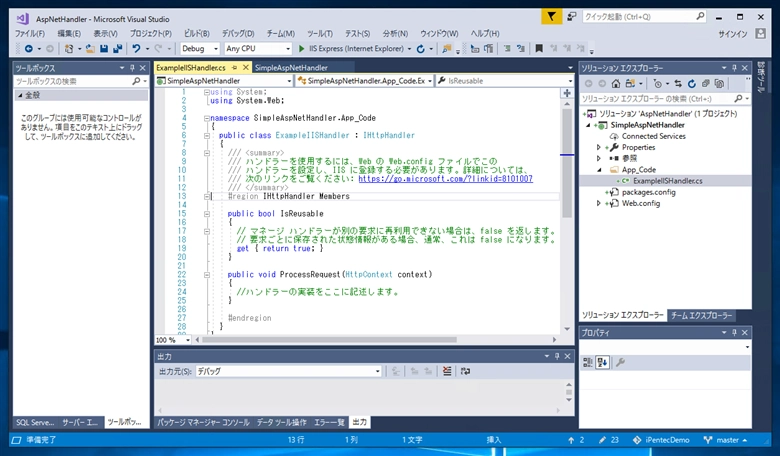Viewport: 780px width, 456px height.
Task: Open the go.microsoft.com link in code
Action: [445, 179]
